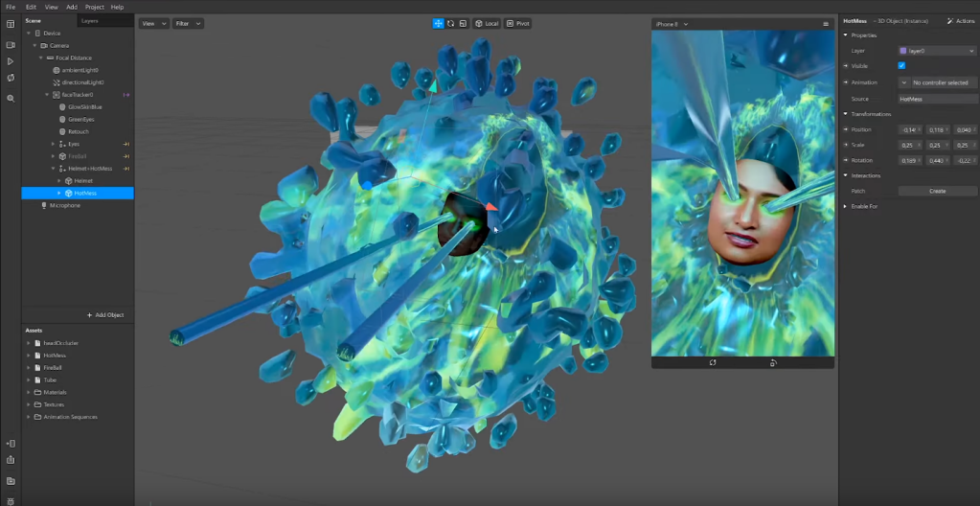Viewport: 980px width, 506px height.
Task: Click the Create patch button
Action: point(937,191)
